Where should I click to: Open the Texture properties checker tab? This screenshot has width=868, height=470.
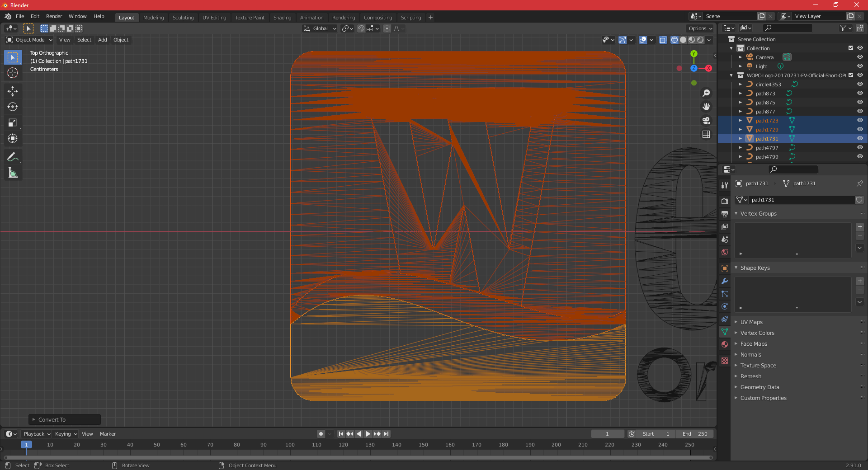click(x=725, y=360)
